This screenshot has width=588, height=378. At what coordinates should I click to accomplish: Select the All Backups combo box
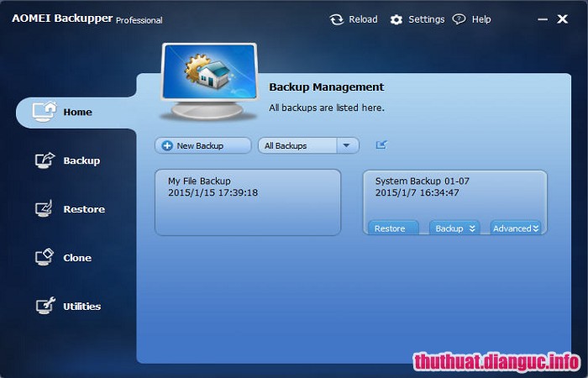308,145
